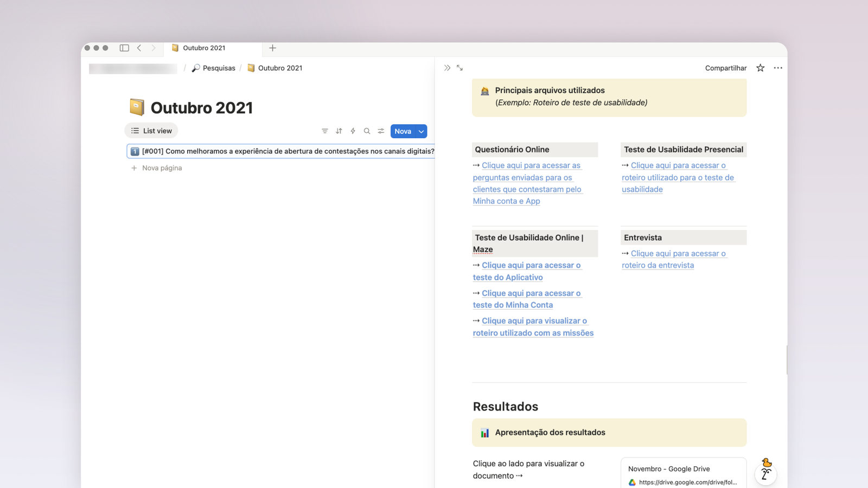This screenshot has width=868, height=488.
Task: Click the sort arrows icon
Action: (339, 131)
